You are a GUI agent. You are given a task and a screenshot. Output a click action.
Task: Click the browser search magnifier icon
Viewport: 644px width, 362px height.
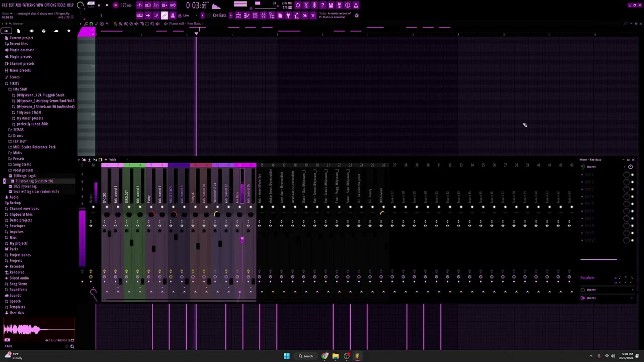pyautogui.click(x=72, y=346)
